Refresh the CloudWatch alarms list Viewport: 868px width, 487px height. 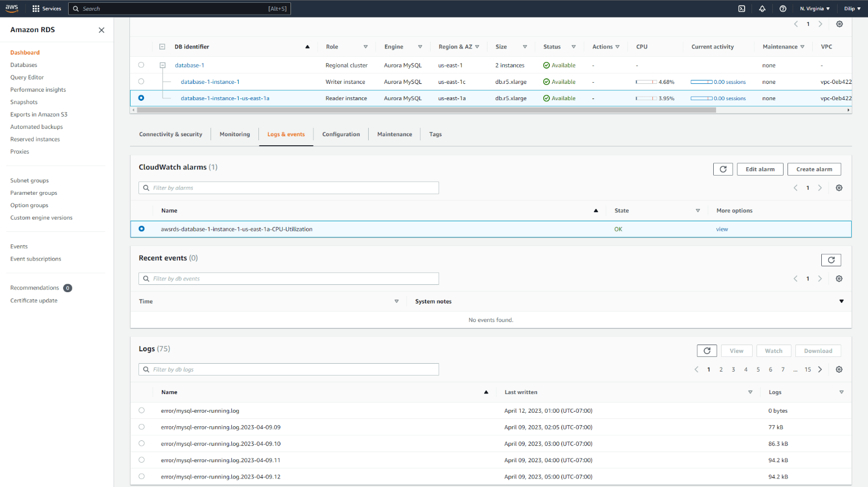point(723,169)
